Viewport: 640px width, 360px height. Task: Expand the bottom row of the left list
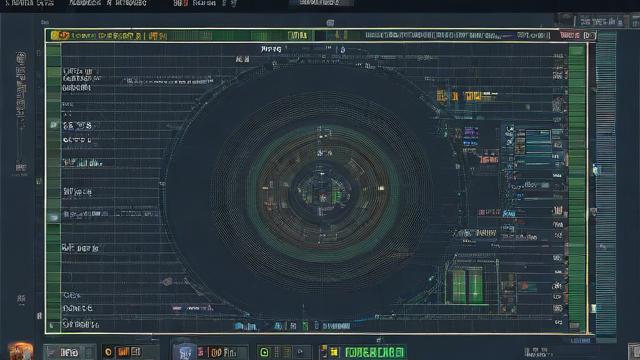pyautogui.click(x=81, y=325)
